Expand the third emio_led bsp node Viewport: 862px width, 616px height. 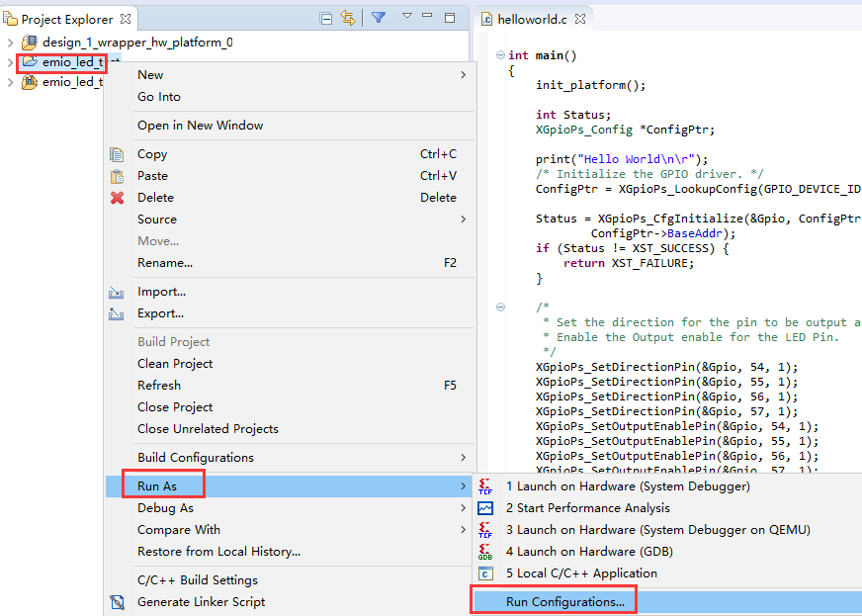pos(10,82)
